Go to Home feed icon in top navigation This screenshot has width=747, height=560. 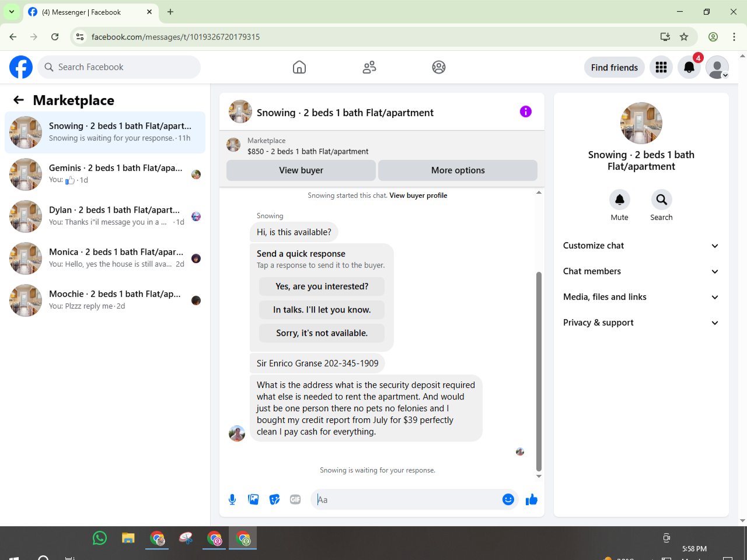coord(299,67)
